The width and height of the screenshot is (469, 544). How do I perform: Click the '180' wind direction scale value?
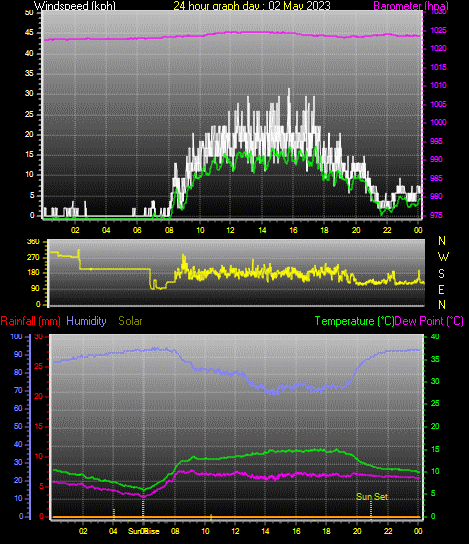(33, 273)
